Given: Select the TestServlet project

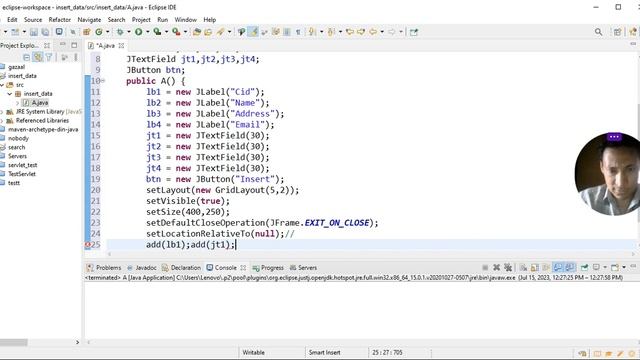Looking at the screenshot, I should 22,174.
